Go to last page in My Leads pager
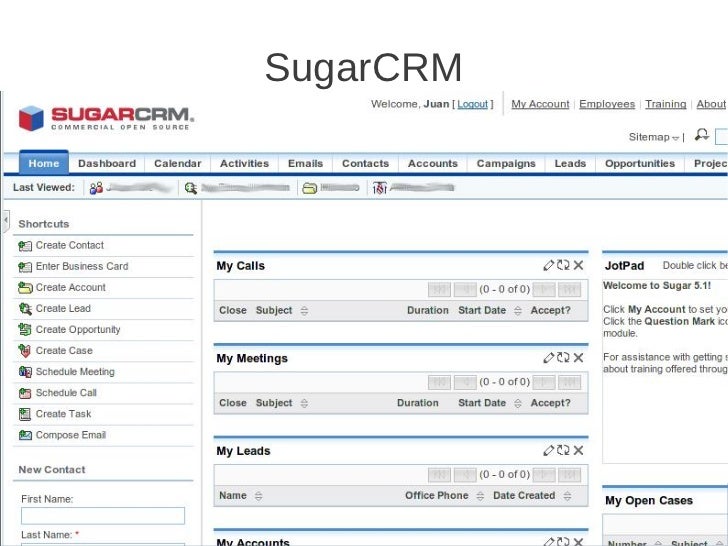Image resolution: width=728 pixels, height=546 pixels. [569, 474]
